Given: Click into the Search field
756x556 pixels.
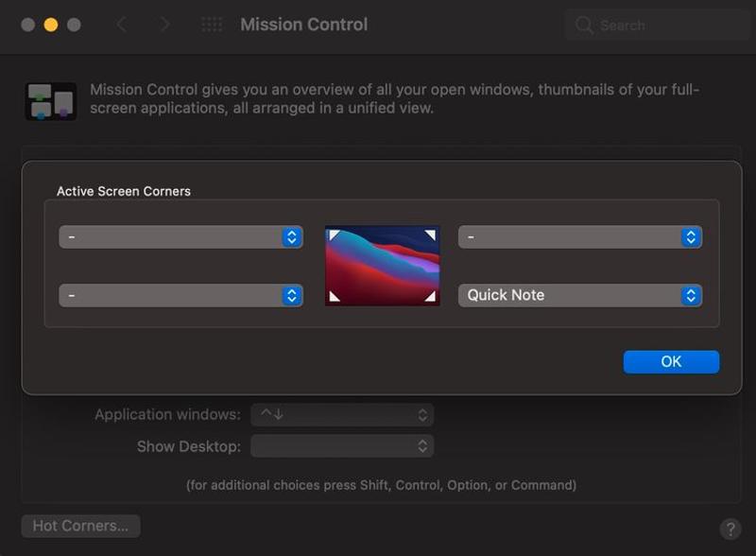Looking at the screenshot, I should pyautogui.click(x=661, y=25).
